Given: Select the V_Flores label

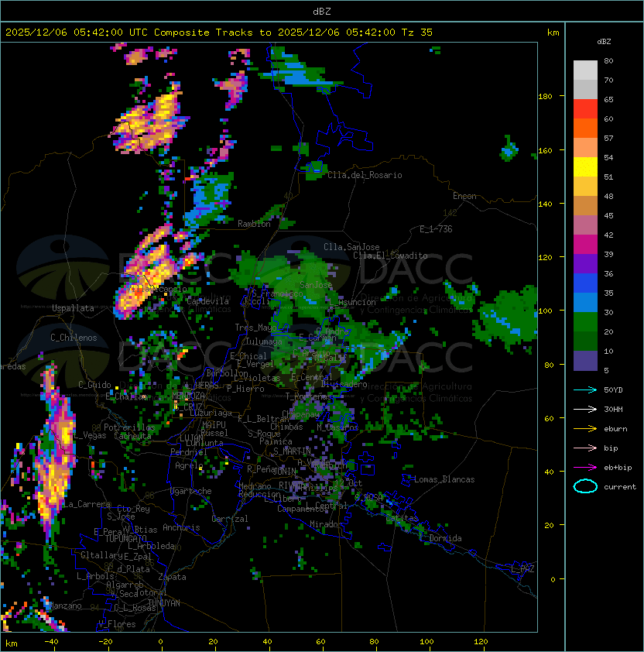Looking at the screenshot, I should tap(117, 624).
